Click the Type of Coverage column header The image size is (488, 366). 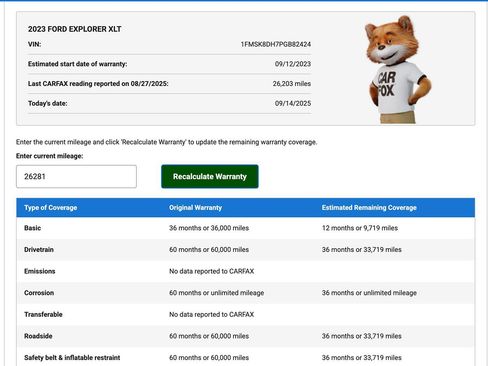coord(51,208)
